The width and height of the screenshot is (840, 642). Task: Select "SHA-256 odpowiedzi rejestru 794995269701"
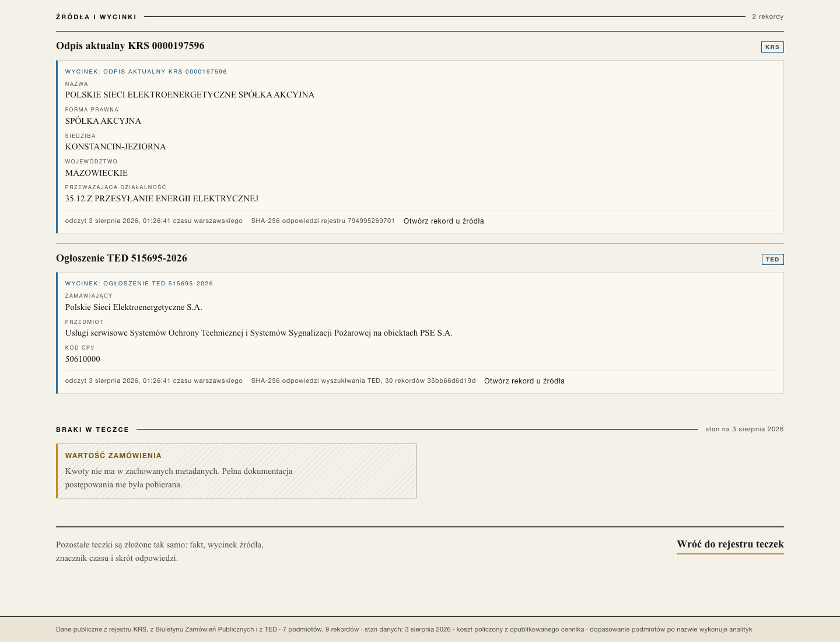[323, 221]
